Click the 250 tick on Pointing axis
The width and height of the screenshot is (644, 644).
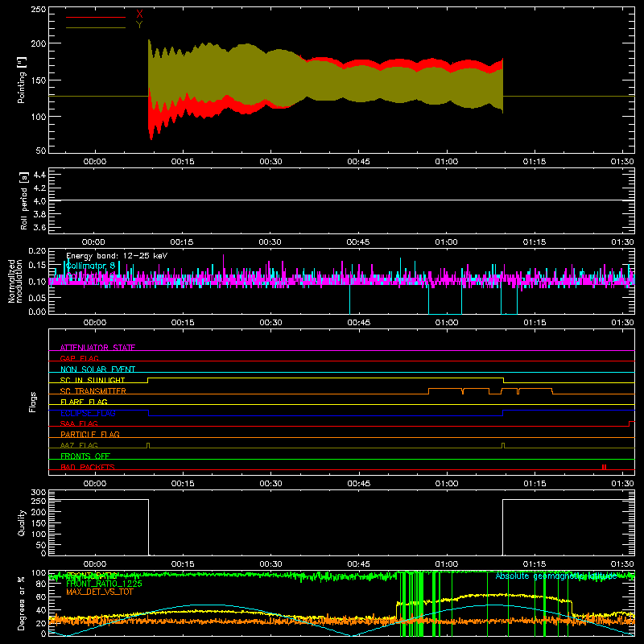tap(38, 10)
